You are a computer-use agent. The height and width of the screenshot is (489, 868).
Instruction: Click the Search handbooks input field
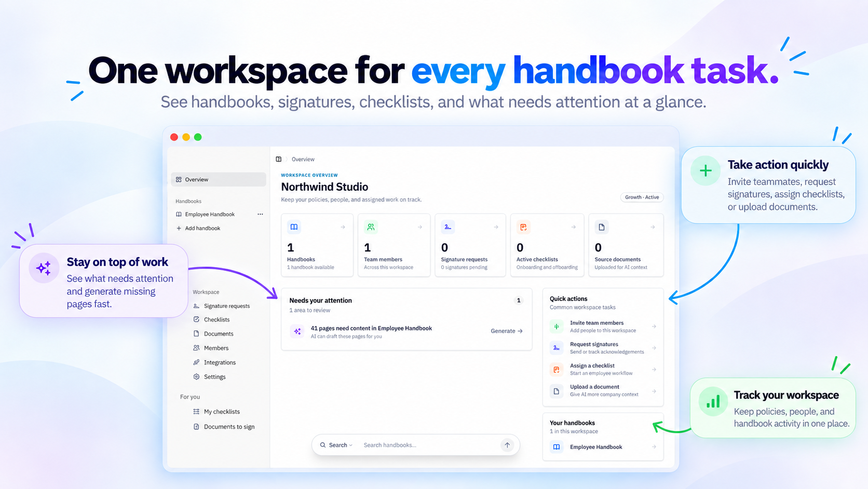428,445
